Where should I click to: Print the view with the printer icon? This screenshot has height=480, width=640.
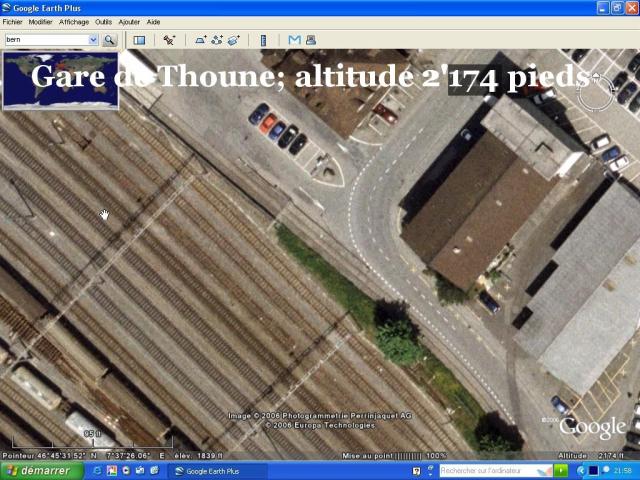tap(311, 40)
